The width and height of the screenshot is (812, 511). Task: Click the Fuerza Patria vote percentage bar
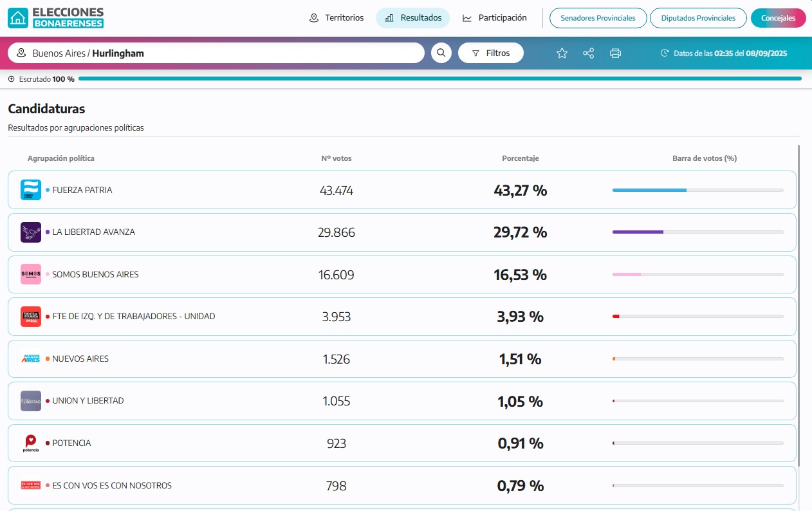click(698, 190)
